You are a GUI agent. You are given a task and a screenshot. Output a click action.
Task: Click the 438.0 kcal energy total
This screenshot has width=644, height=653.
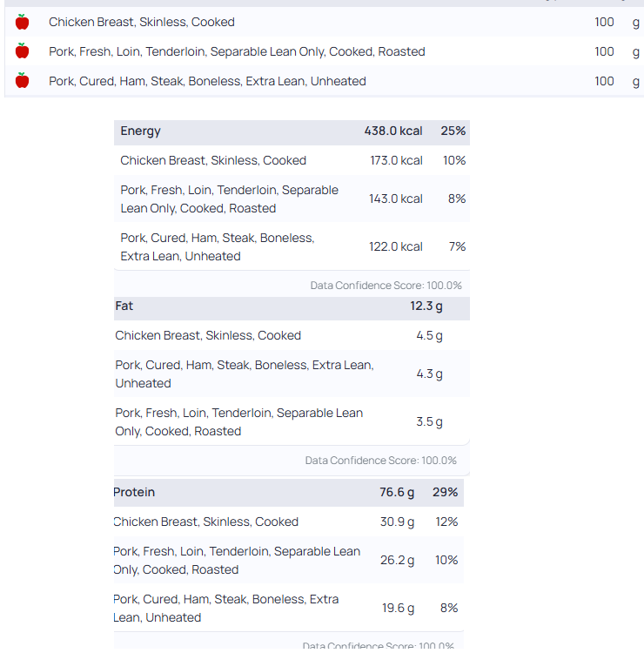coord(393,131)
